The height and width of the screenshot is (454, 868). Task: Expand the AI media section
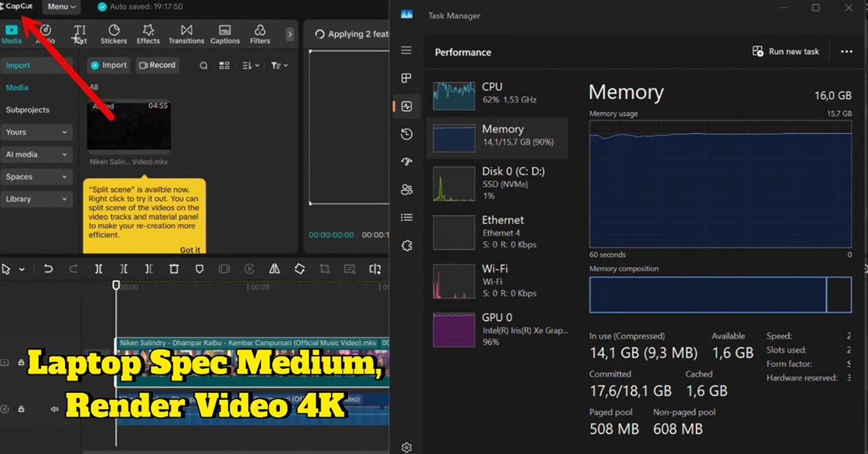pos(36,155)
